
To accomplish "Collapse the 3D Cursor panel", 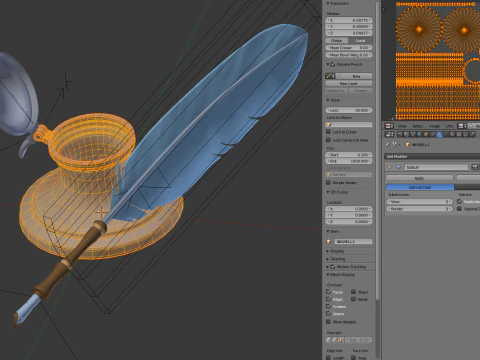I will coord(328,192).
